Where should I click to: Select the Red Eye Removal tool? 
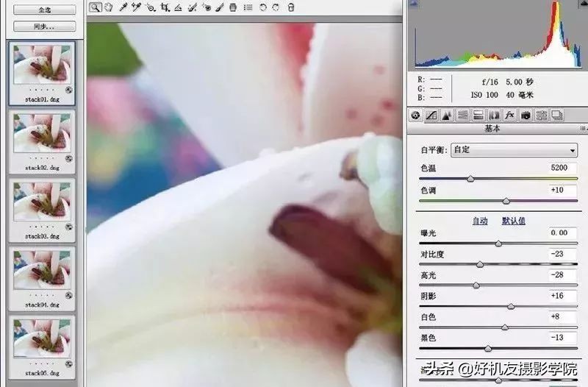click(x=207, y=7)
